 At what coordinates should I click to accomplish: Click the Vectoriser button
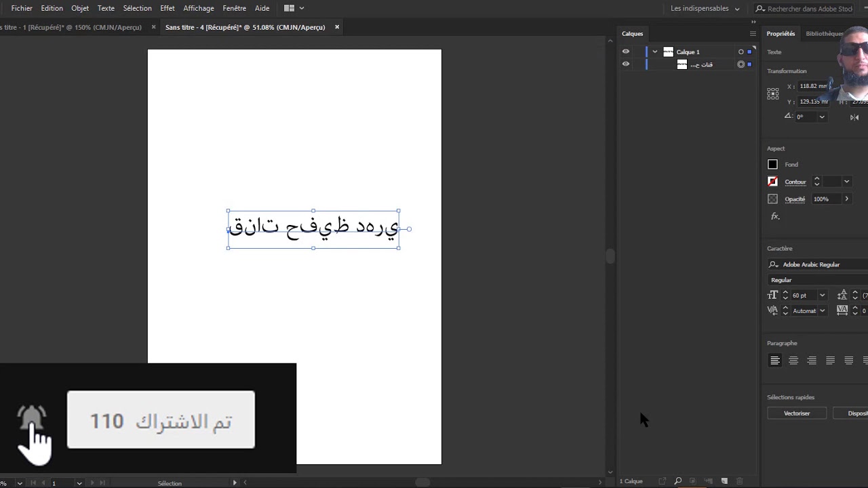click(x=797, y=413)
